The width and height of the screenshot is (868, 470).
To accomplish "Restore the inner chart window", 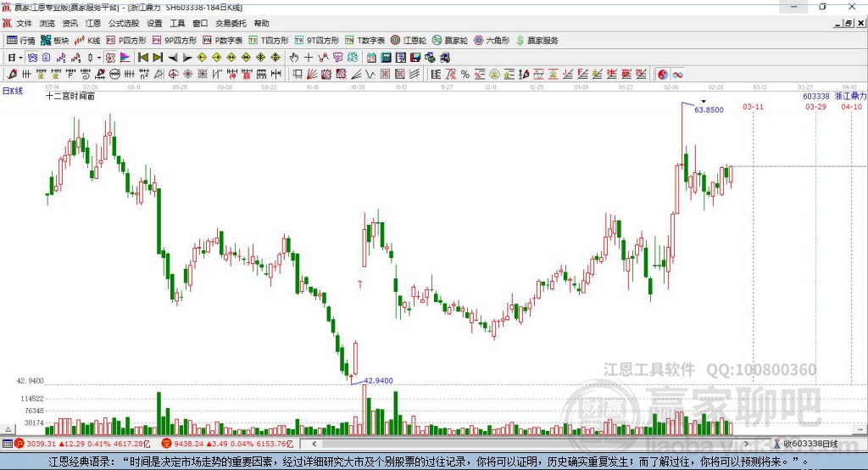I will tap(849, 23).
